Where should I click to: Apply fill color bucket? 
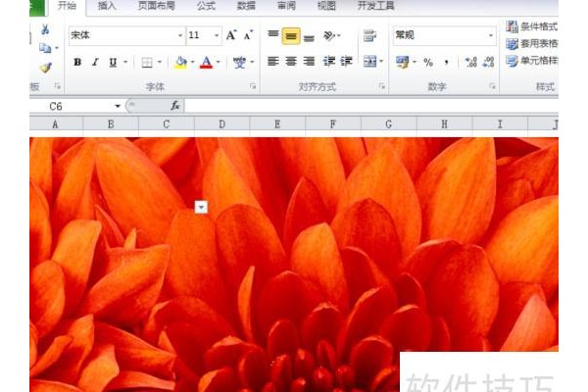coord(180,62)
